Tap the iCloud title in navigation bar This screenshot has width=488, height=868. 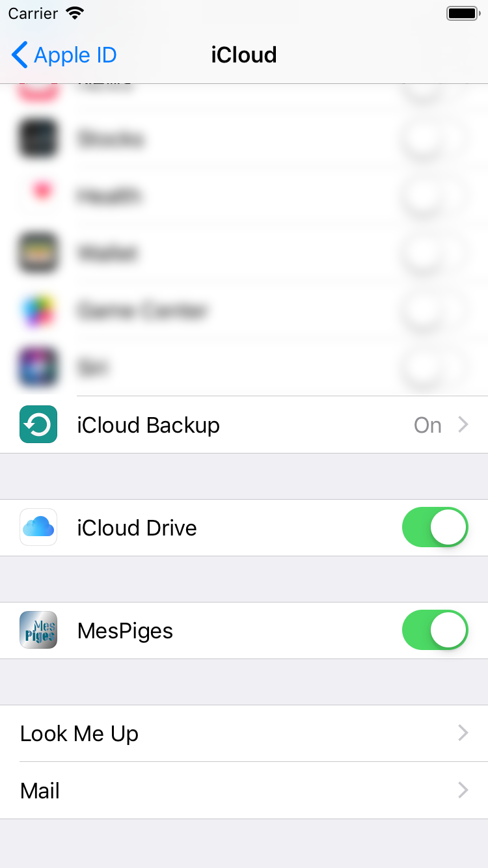click(244, 55)
